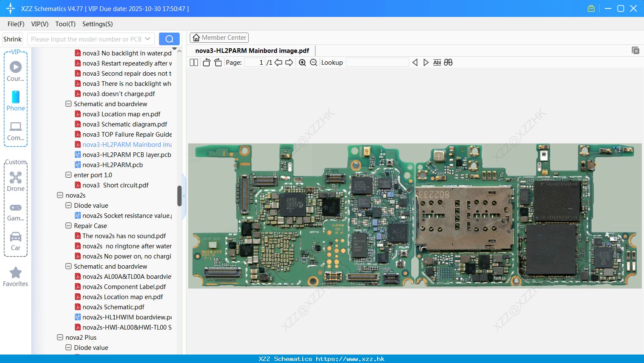The width and height of the screenshot is (644, 363).
Task: Open the Settings(S) menu
Action: click(x=98, y=24)
